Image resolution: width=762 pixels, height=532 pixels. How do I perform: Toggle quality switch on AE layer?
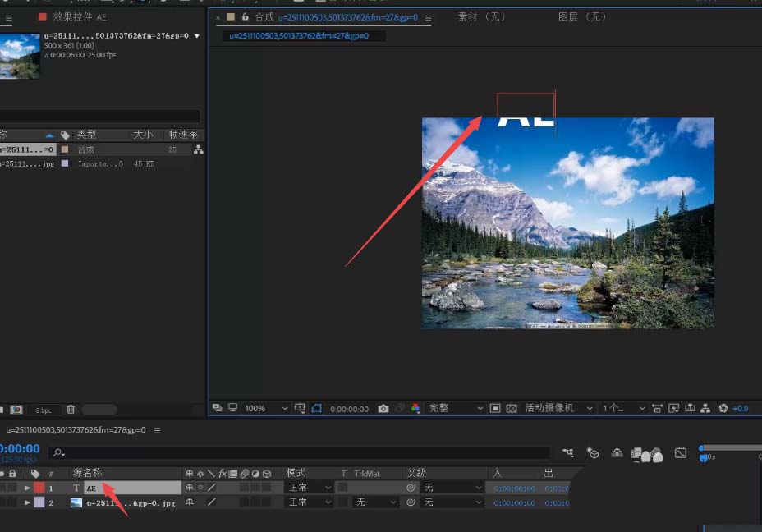click(x=212, y=488)
